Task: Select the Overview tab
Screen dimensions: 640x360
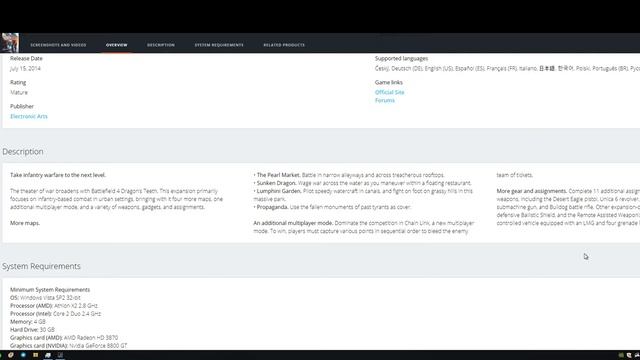Action: (x=117, y=45)
